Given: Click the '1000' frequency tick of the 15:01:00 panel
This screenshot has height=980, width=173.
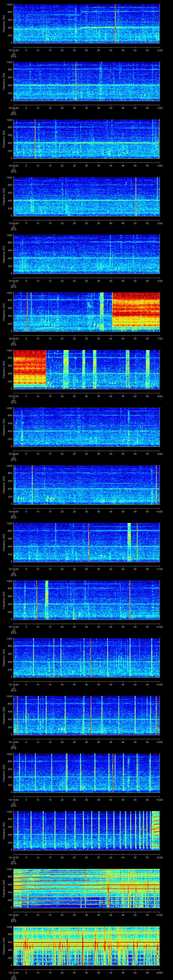Looking at the screenshot, I should click(x=9, y=5).
